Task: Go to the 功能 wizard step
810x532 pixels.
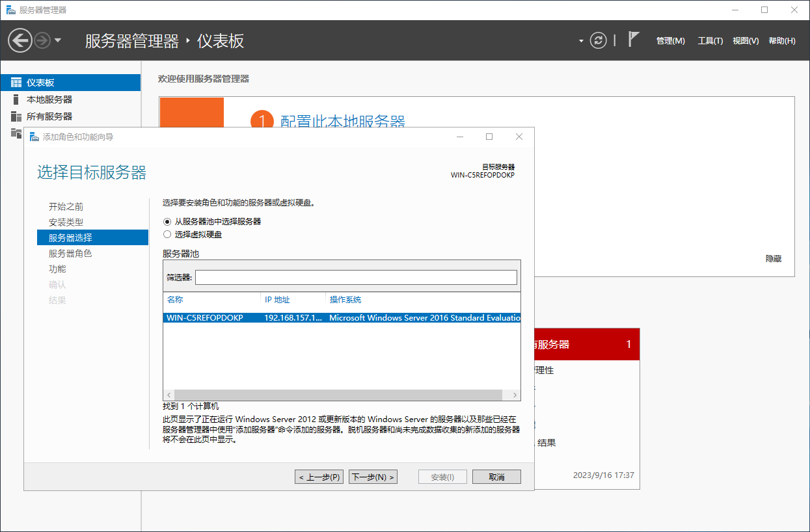Action: click(57, 269)
